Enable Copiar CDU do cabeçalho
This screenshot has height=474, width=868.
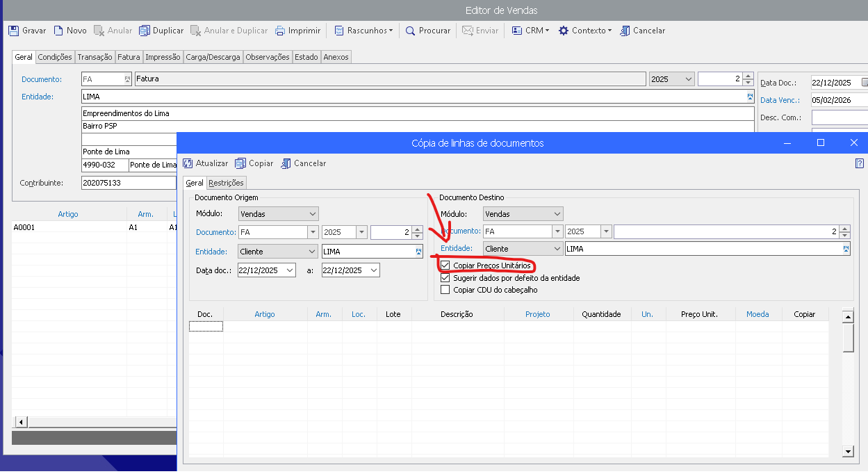pos(445,290)
